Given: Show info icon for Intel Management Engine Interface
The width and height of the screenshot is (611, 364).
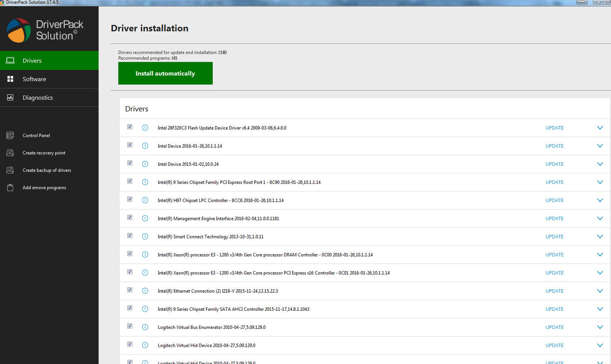Looking at the screenshot, I should [145, 219].
